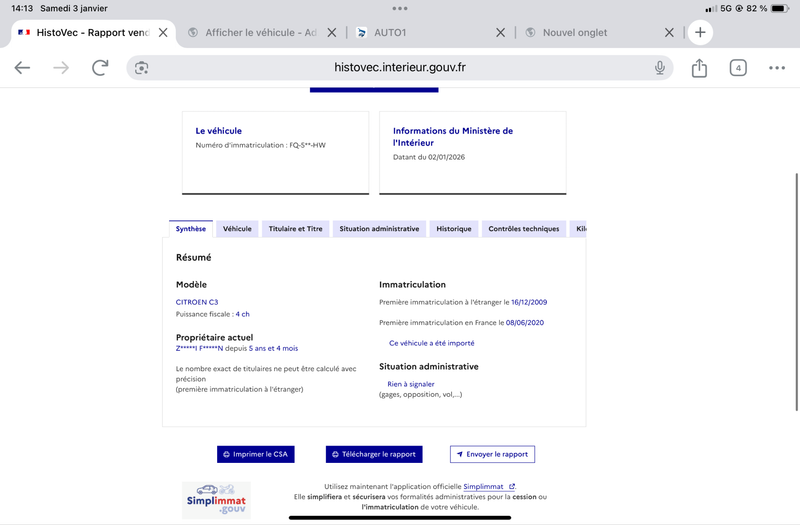Reload the HistoVec page
This screenshot has width=800, height=525.
(100, 68)
